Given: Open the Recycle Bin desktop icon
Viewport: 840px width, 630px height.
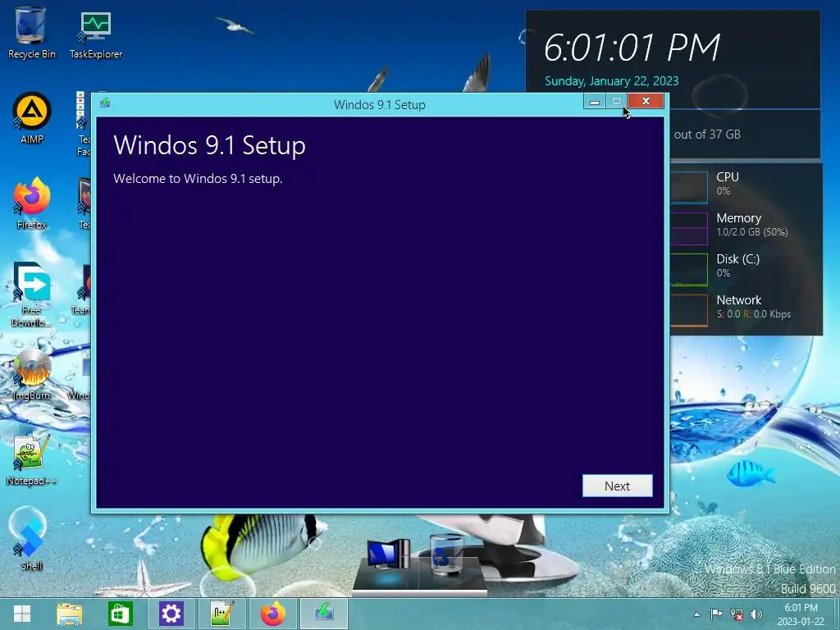Looking at the screenshot, I should [31, 33].
